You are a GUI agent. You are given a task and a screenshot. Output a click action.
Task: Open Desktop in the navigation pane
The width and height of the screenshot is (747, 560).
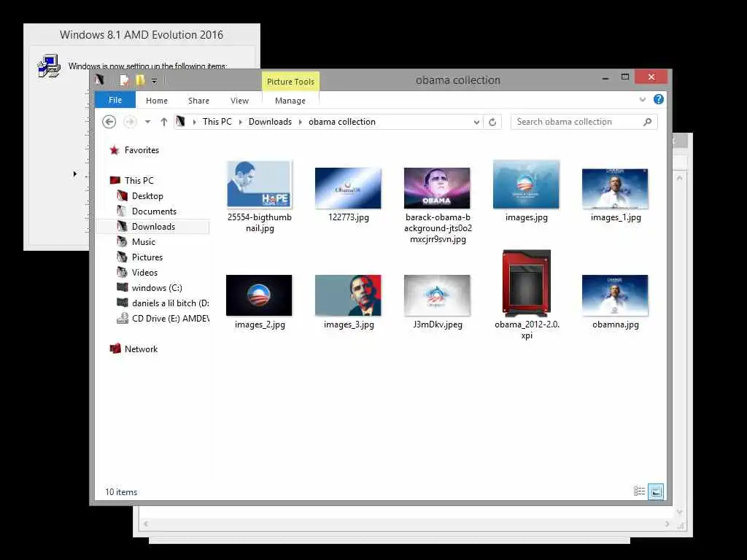pyautogui.click(x=147, y=195)
